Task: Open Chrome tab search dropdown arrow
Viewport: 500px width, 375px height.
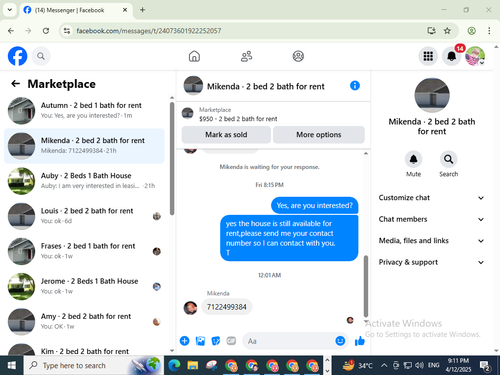Action: point(10,10)
